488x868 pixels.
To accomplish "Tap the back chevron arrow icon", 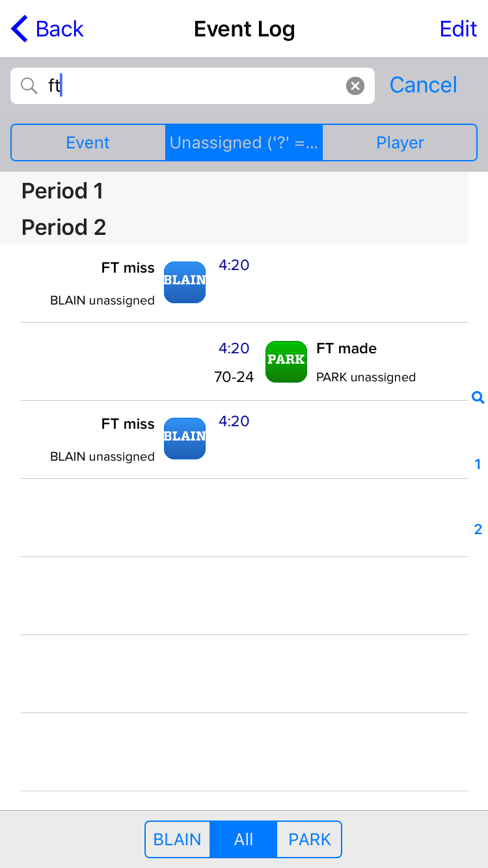I will [x=20, y=29].
